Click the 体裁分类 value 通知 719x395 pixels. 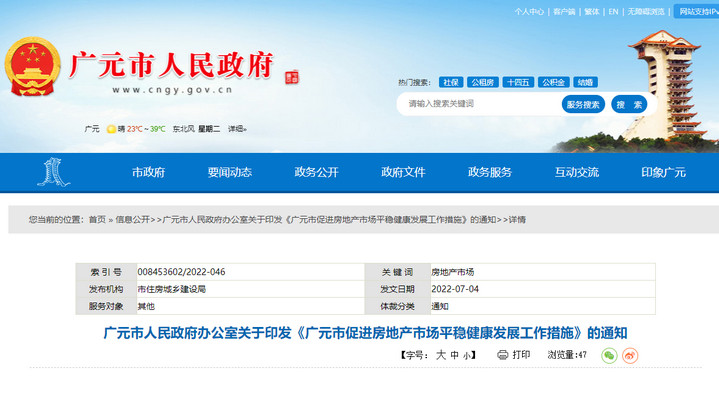(440, 306)
